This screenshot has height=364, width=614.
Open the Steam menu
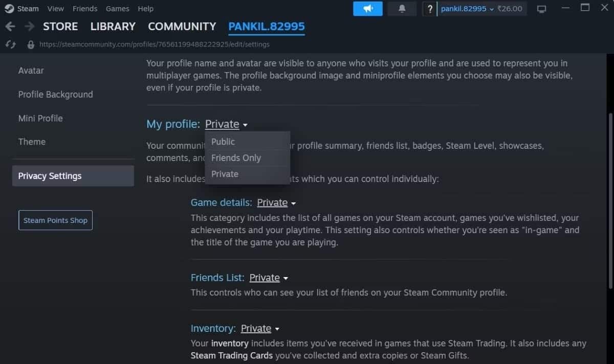(x=28, y=9)
